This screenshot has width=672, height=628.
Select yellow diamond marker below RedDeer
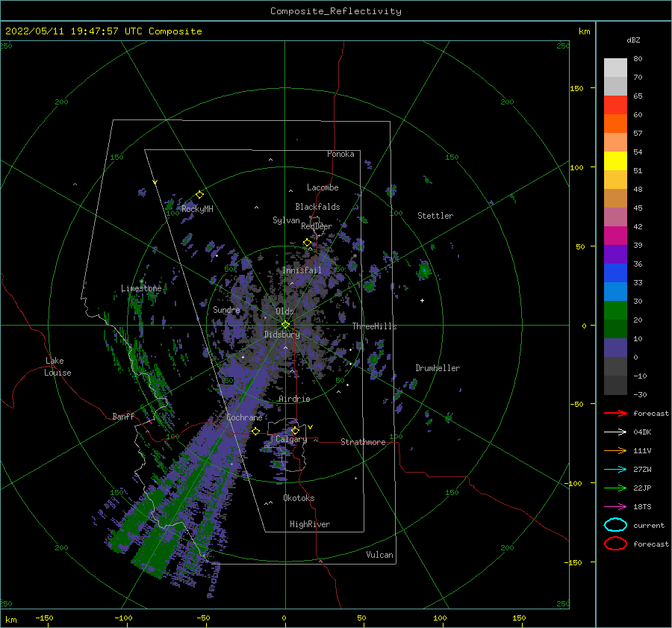click(x=307, y=243)
